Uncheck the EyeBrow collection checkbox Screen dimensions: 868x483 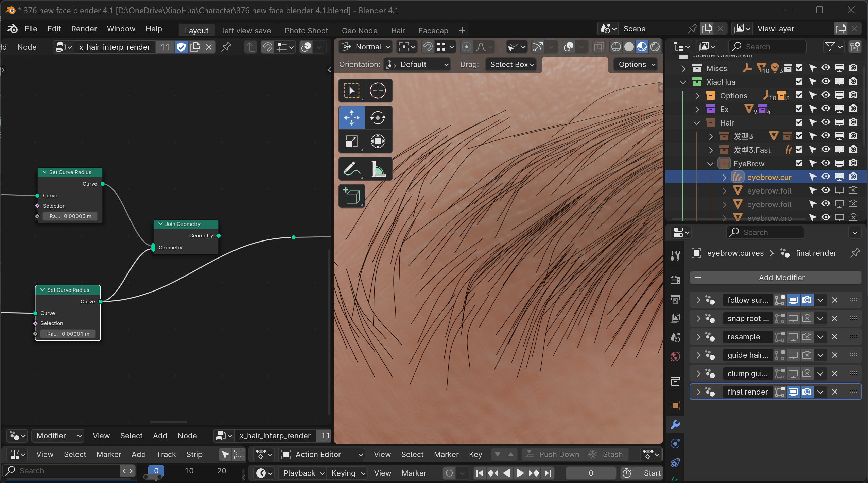[x=799, y=163]
